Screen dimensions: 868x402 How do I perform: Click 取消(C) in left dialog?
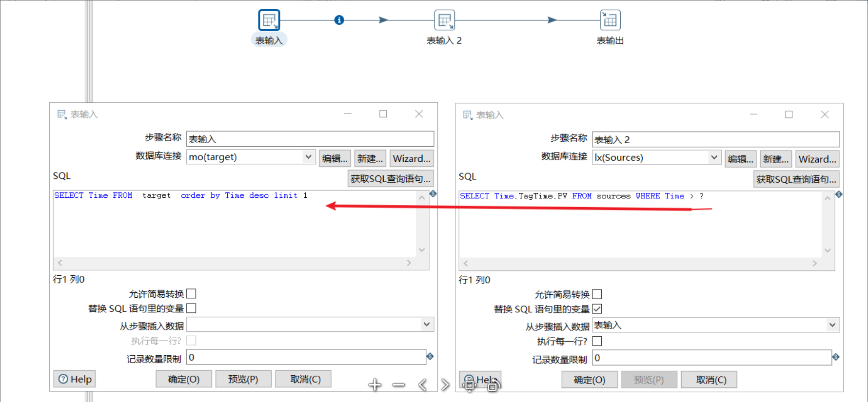pyautogui.click(x=303, y=379)
